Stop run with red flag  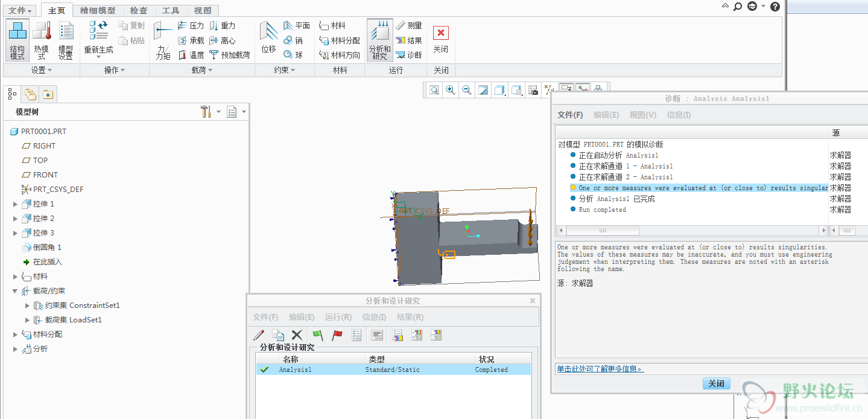tap(337, 335)
